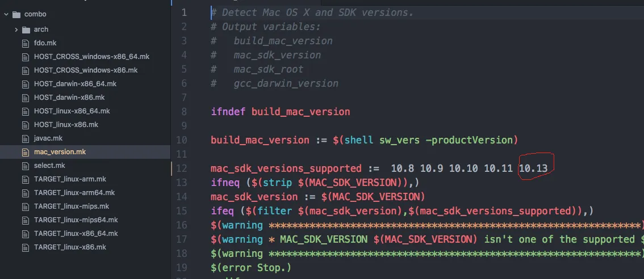The image size is (644, 279).
Task: Collapse the combo folder chevron
Action: (x=6, y=14)
